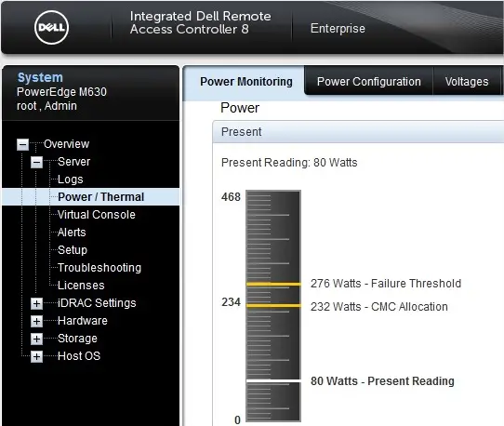Open Logs in the sidebar
504x426 pixels.
[71, 180]
